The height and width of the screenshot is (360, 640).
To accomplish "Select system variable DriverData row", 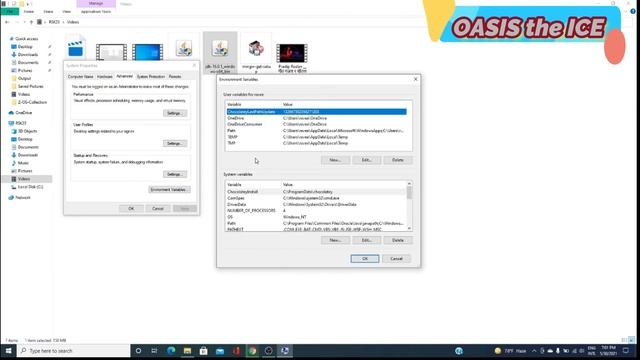I will pyautogui.click(x=316, y=204).
